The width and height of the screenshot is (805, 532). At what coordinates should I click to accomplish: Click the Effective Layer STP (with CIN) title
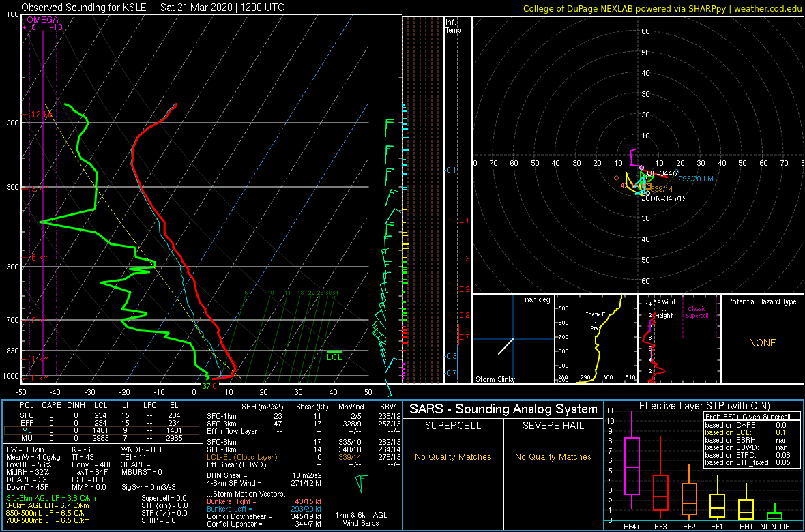coord(703,406)
